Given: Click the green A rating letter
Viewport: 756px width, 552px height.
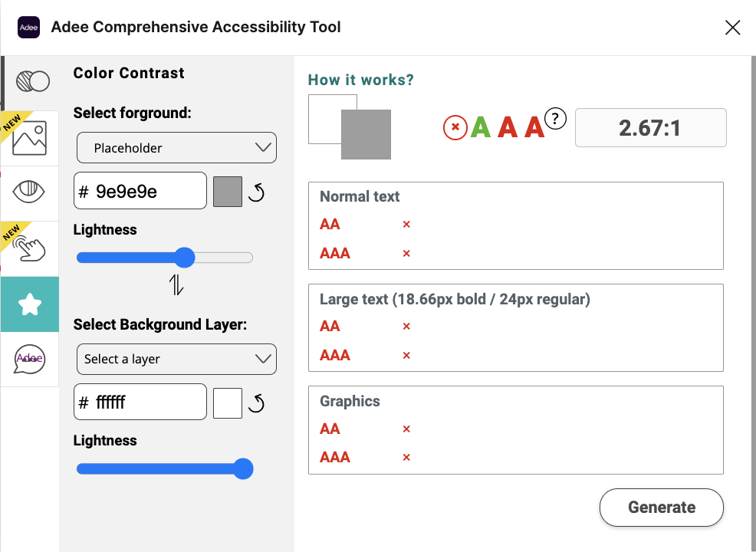Looking at the screenshot, I should (481, 128).
